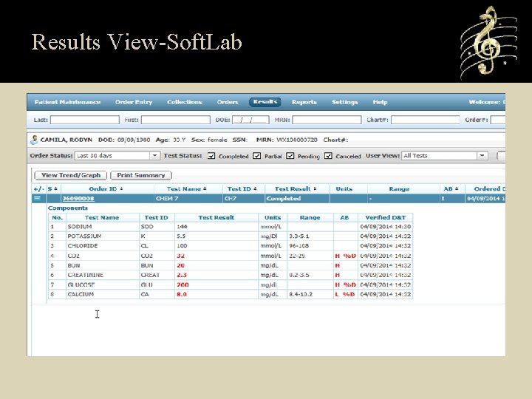This screenshot has height=399, width=532.
Task: Open the Order Entry menu
Action: (x=134, y=102)
